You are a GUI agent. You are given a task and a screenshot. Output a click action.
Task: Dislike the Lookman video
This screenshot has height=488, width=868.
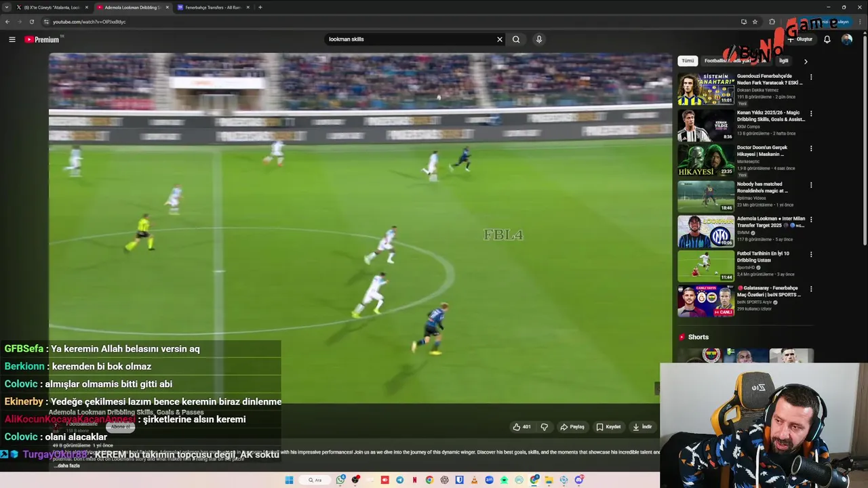(544, 427)
